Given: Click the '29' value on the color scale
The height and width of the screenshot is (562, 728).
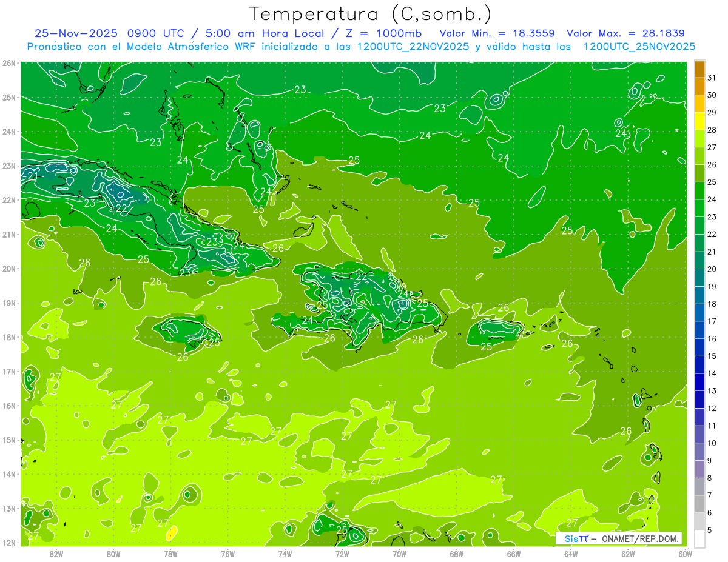Looking at the screenshot, I should point(712,112).
